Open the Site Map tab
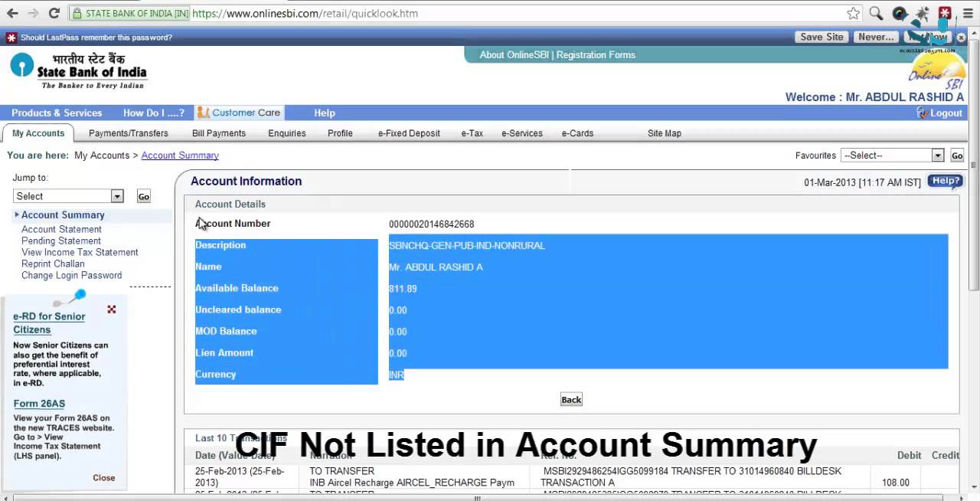Viewport: 980px width, 501px height. 665,133
